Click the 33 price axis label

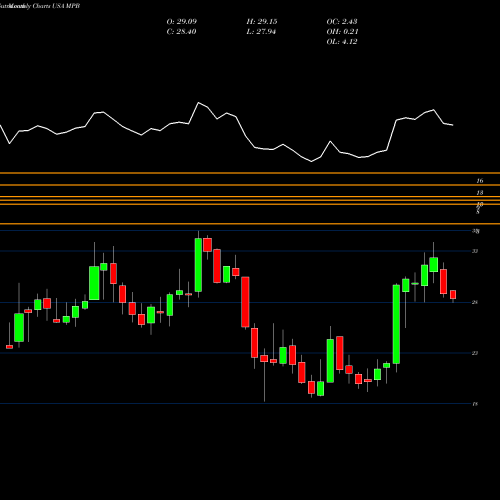click(475, 251)
